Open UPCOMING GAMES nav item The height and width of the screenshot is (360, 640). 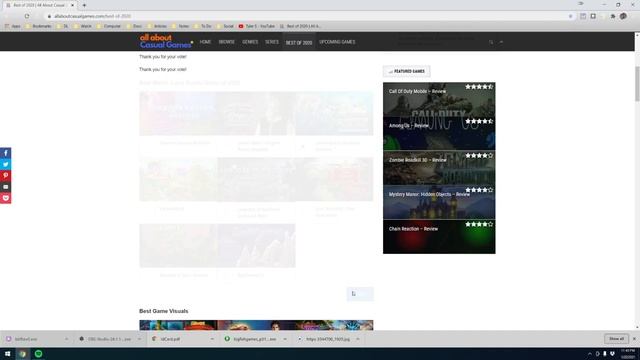coord(337,42)
